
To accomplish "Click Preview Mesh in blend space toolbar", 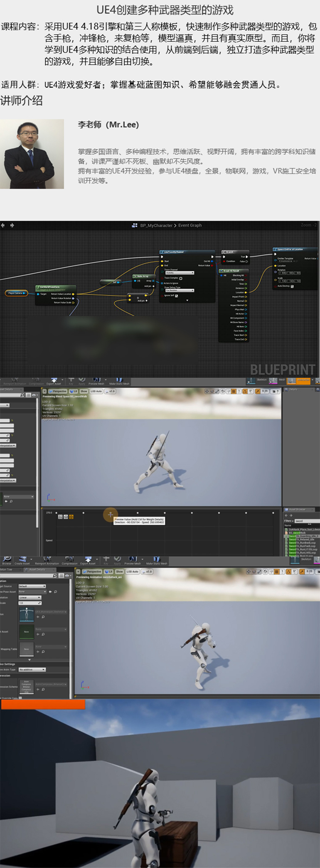I will (x=96, y=381).
